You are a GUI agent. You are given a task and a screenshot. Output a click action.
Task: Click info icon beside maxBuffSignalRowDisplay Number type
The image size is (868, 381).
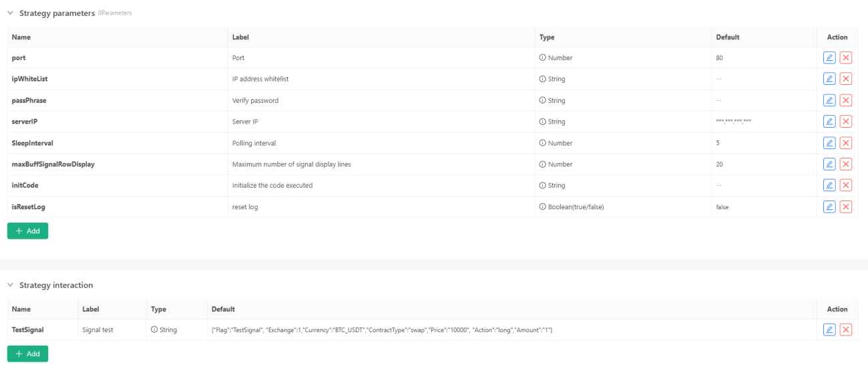coord(543,164)
